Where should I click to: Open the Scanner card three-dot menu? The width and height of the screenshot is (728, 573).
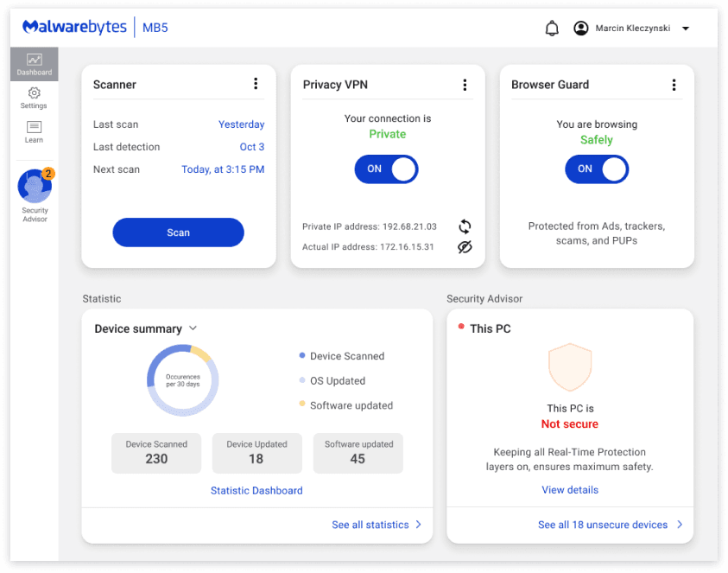[256, 84]
